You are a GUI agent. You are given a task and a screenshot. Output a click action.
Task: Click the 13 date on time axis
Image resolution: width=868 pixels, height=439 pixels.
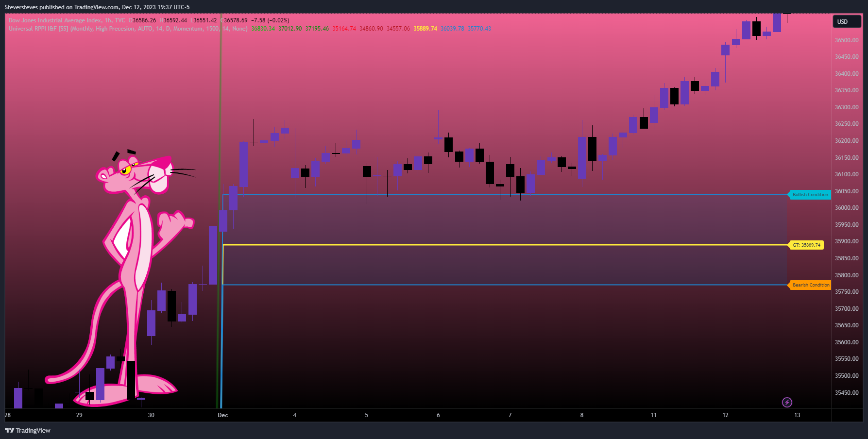coord(797,415)
